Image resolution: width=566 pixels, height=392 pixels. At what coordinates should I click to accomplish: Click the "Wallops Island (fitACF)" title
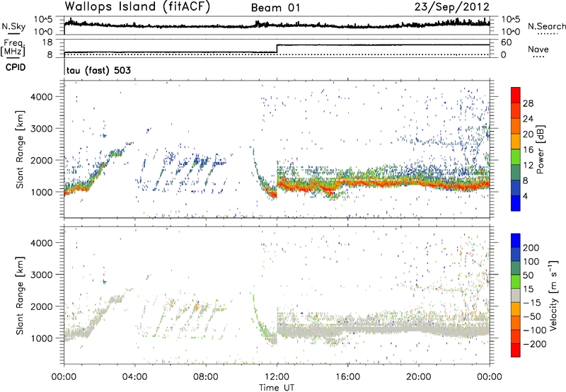[137, 6]
